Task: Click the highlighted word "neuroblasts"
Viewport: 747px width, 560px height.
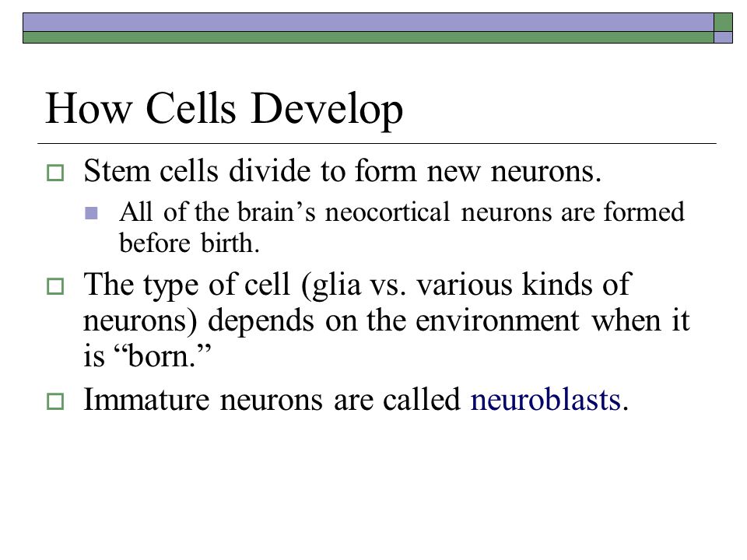Action: (546, 399)
